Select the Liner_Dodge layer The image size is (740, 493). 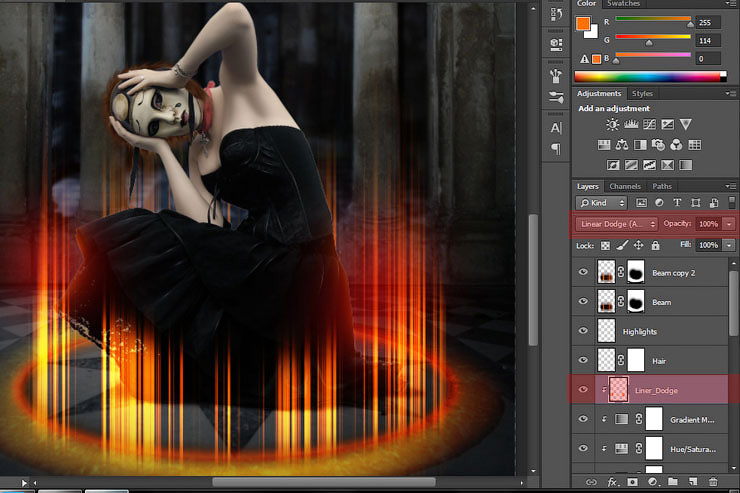tap(655, 390)
